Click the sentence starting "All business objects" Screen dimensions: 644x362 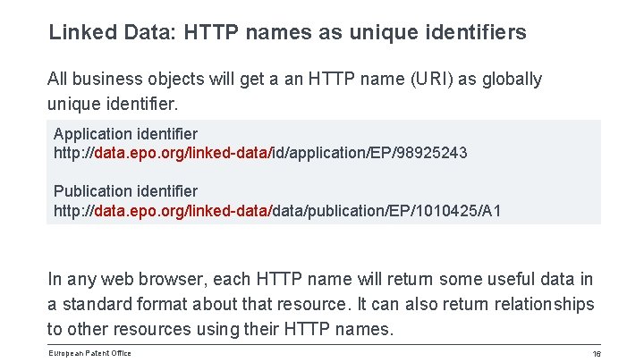pyautogui.click(x=294, y=79)
